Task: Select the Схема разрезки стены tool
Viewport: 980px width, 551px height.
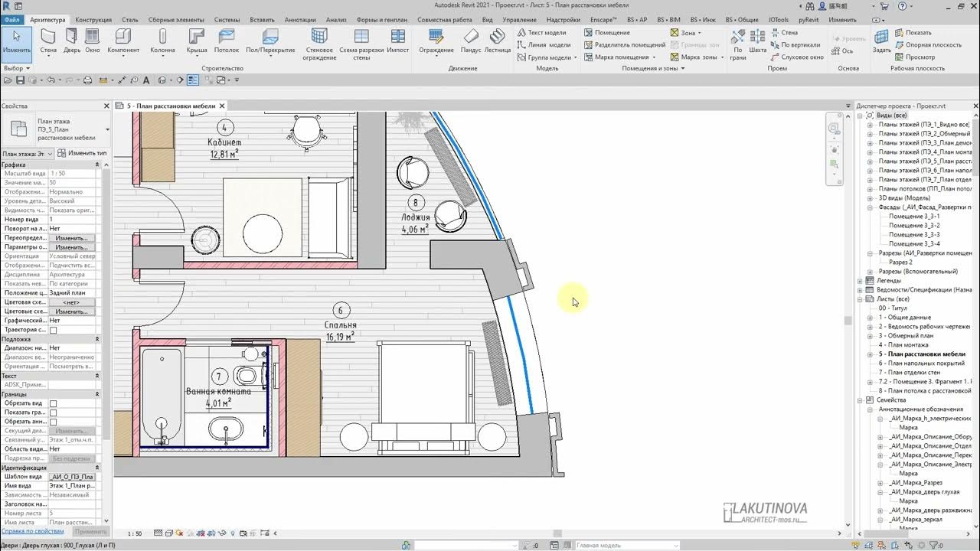Action: coord(361,44)
